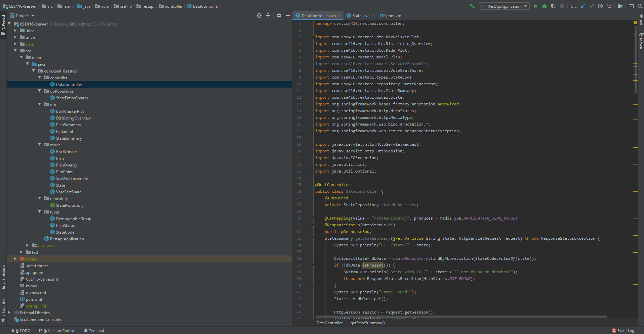This screenshot has width=644, height=334.
Task: Collapse all nodes in the Project panel
Action: tap(268, 15)
